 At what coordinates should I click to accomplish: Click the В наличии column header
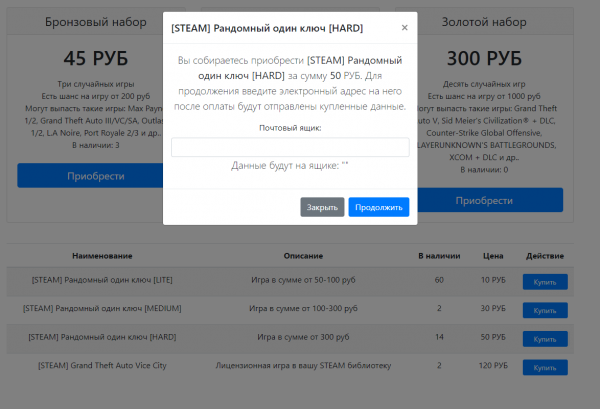pos(439,256)
